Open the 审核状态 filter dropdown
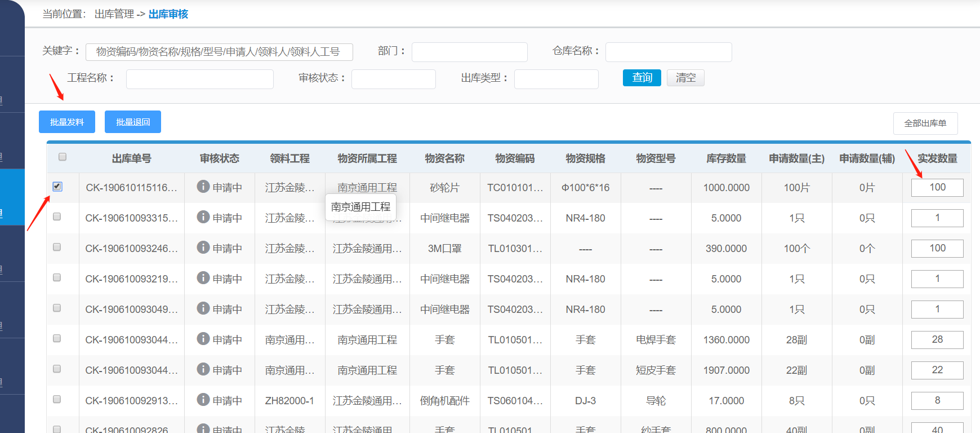 click(393, 79)
